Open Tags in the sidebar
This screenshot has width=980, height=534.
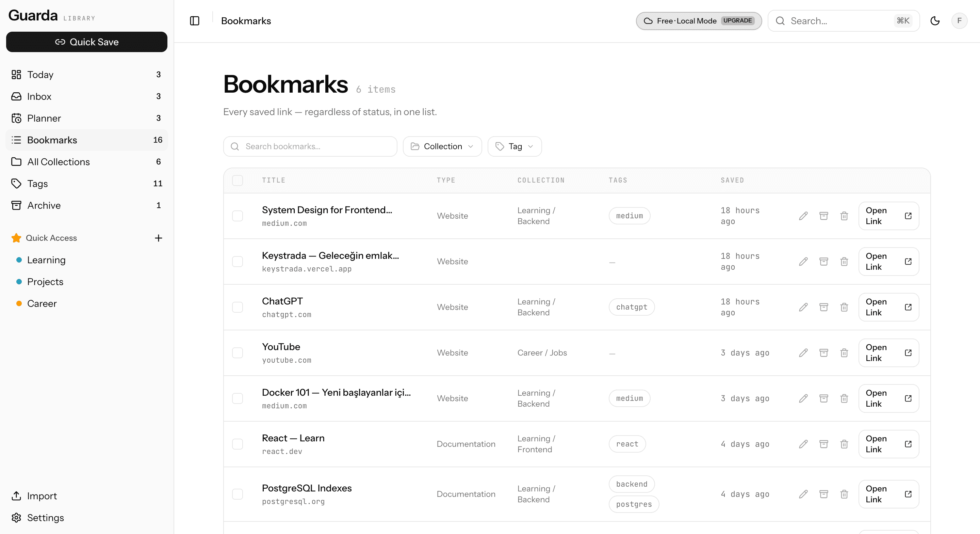click(87, 184)
